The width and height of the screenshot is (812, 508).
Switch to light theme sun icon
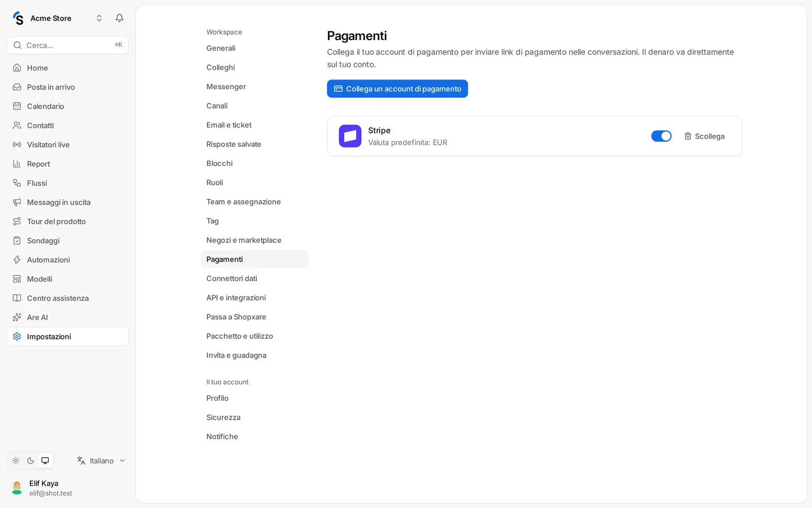[16, 461]
